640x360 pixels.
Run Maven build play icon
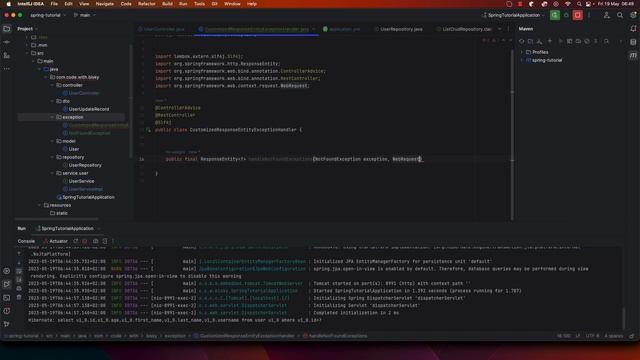click(x=560, y=41)
